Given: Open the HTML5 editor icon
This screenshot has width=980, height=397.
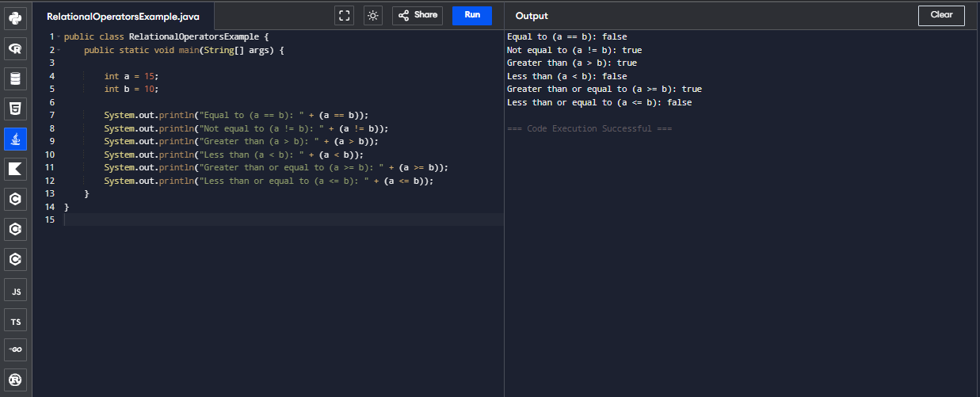Looking at the screenshot, I should (15, 108).
